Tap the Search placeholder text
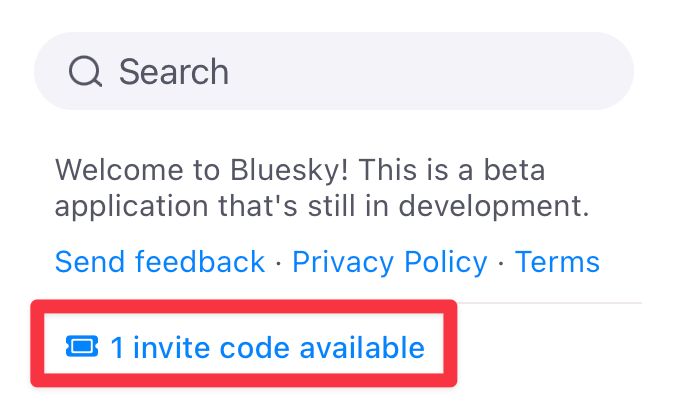The width and height of the screenshot is (686, 420). (x=174, y=71)
